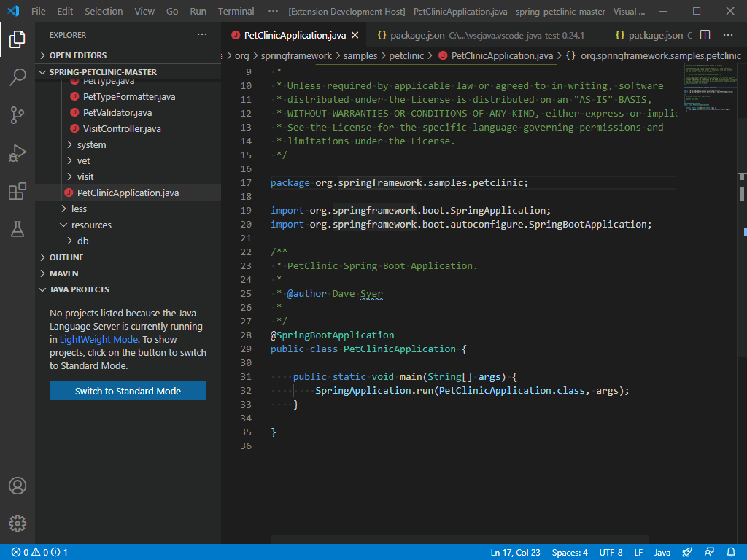747x560 pixels.
Task: Switch to the first package.json tab
Action: [417, 35]
